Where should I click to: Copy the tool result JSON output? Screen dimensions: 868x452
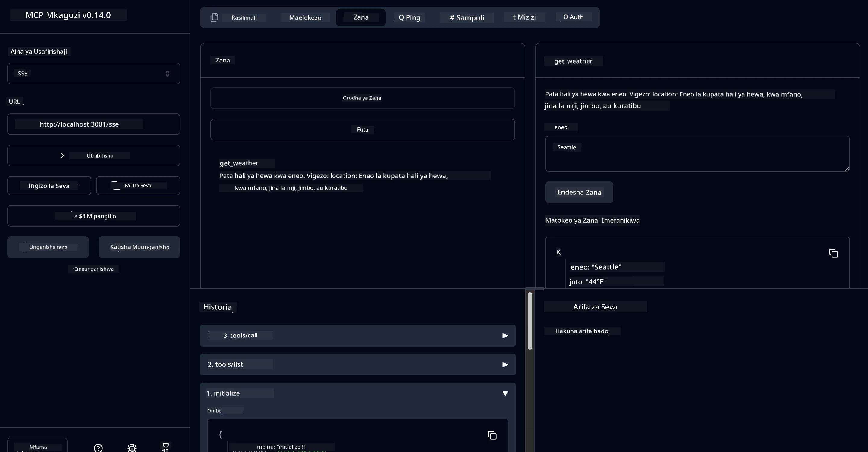point(833,253)
